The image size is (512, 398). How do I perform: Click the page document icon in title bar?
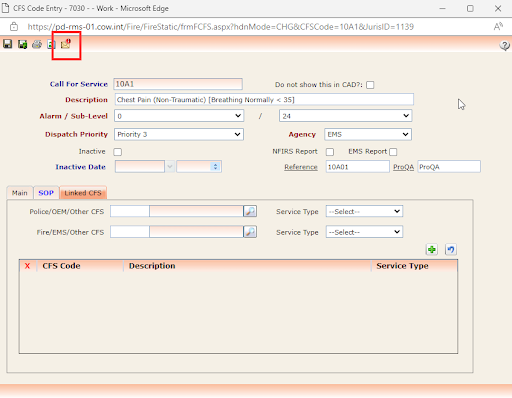point(5,8)
